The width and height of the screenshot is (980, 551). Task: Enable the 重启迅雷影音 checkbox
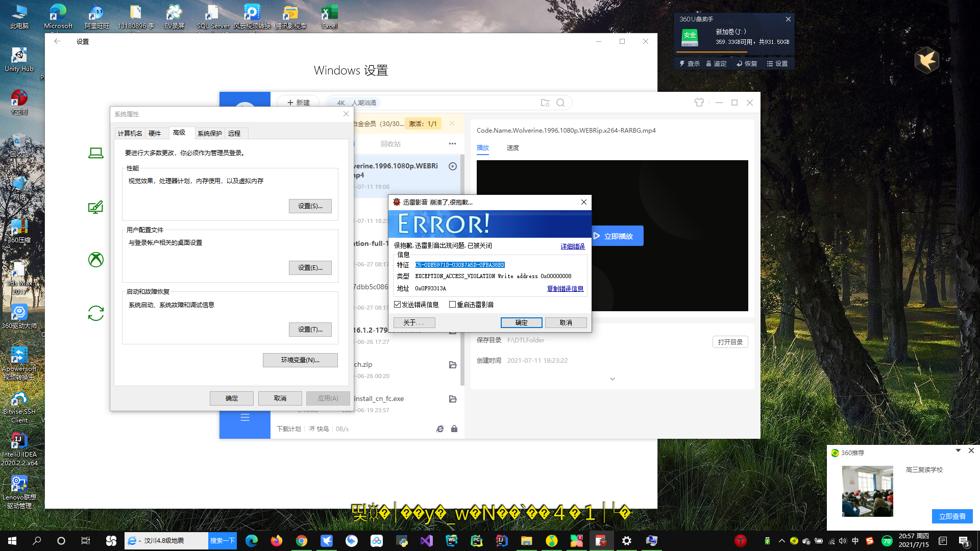pyautogui.click(x=452, y=305)
